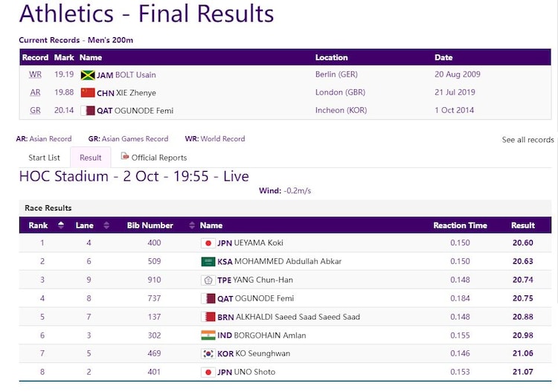Click the Jamaica flag beside BOLT Usain
The width and height of the screenshot is (558, 392).
click(88, 75)
